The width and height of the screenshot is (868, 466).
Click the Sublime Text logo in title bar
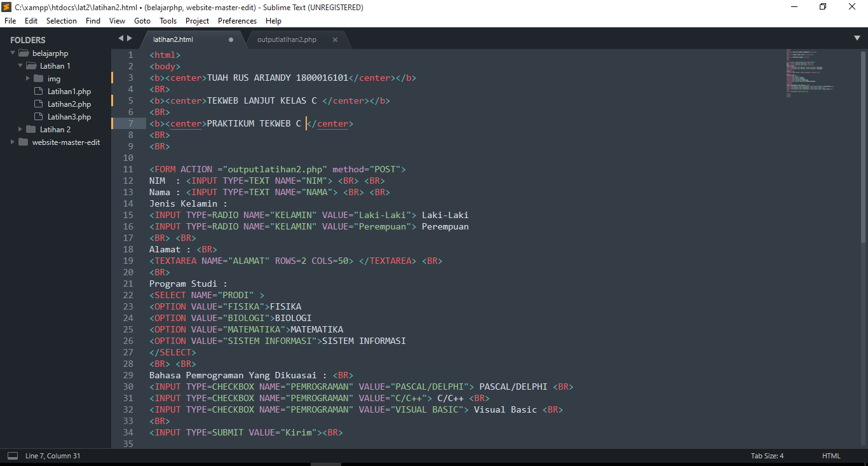click(7, 7)
